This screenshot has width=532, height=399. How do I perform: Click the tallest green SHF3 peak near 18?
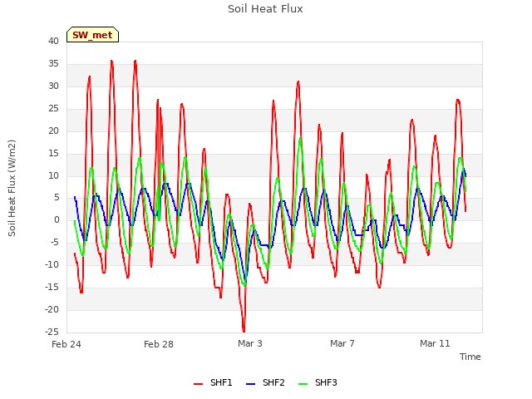(x=300, y=139)
